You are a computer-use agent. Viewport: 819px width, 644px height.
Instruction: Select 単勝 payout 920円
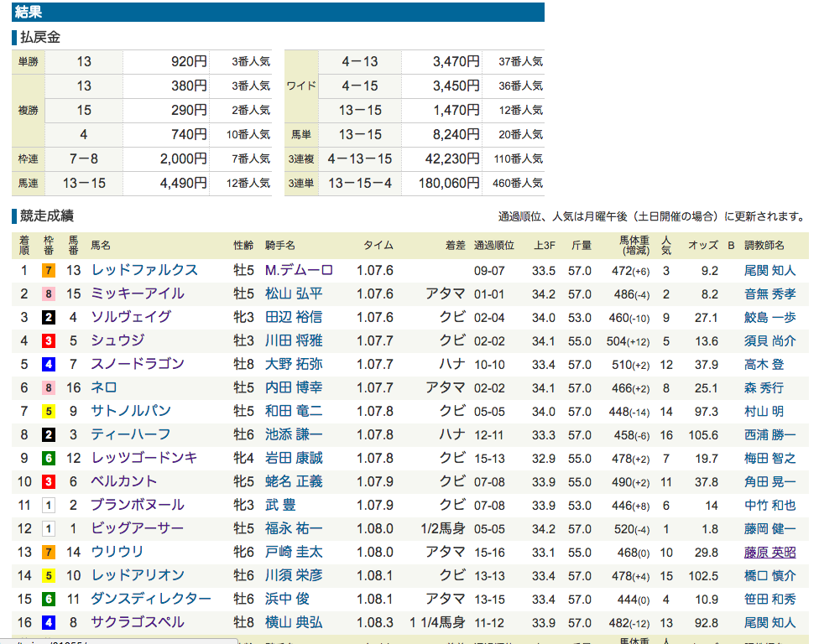coord(189,61)
